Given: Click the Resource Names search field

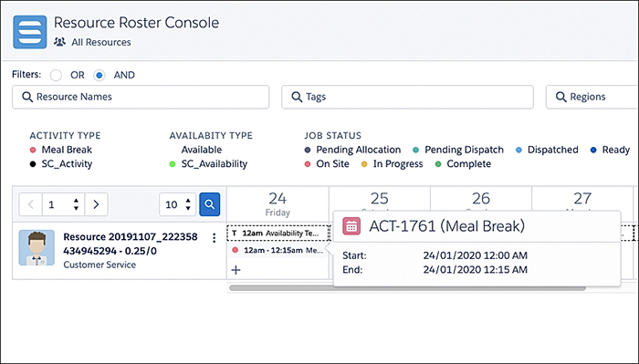Looking at the screenshot, I should pos(141,97).
